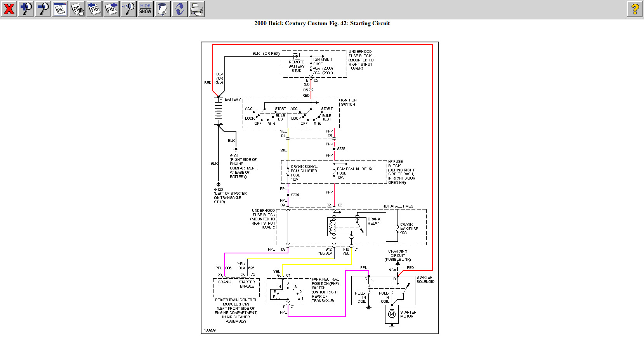Click the diagram number 133289
This screenshot has height=356, width=644.
[x=210, y=330]
